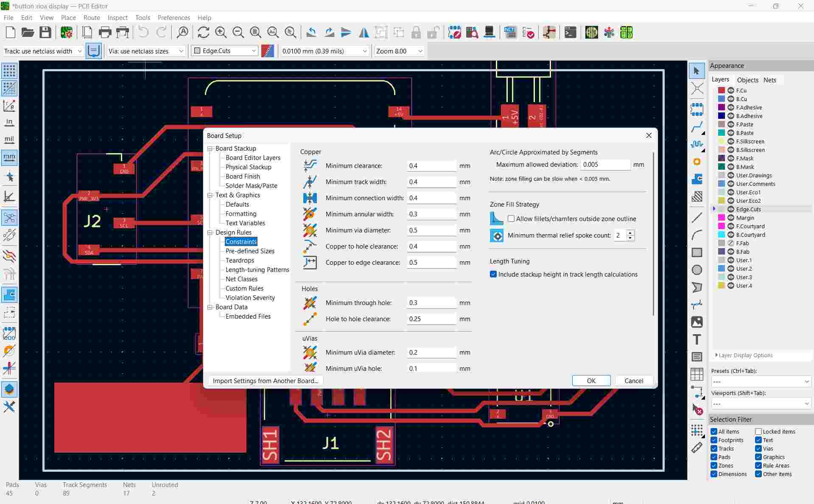Viewport: 814px width, 504px height.
Task: Click the Print icon in the toolbar
Action: pos(105,33)
